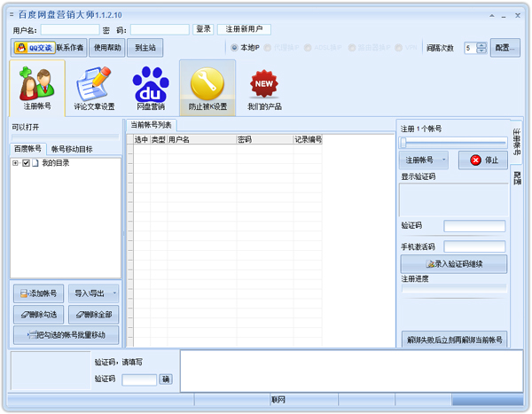Click the 密码 column header
Viewport: 532px width, 414px height.
point(264,139)
